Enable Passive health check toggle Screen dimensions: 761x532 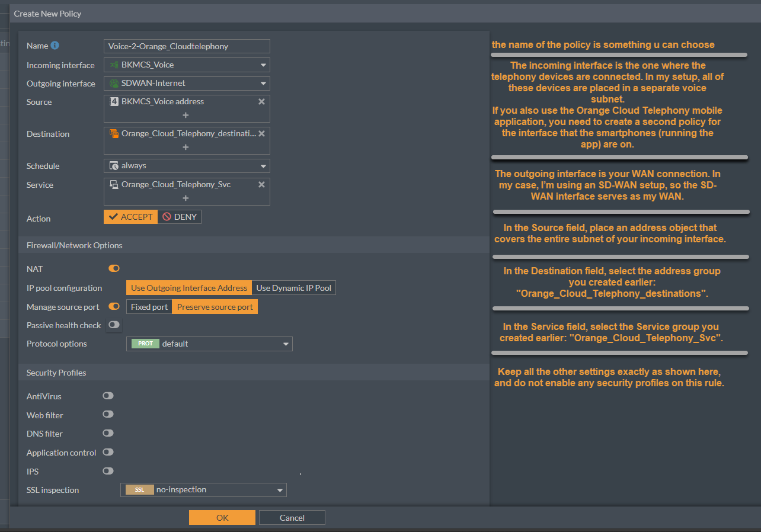point(114,325)
